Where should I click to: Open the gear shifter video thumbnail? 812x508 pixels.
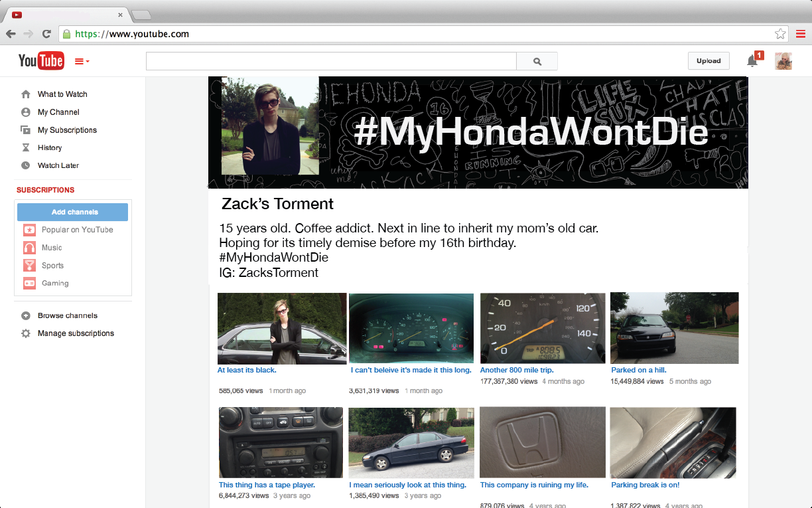tap(673, 443)
